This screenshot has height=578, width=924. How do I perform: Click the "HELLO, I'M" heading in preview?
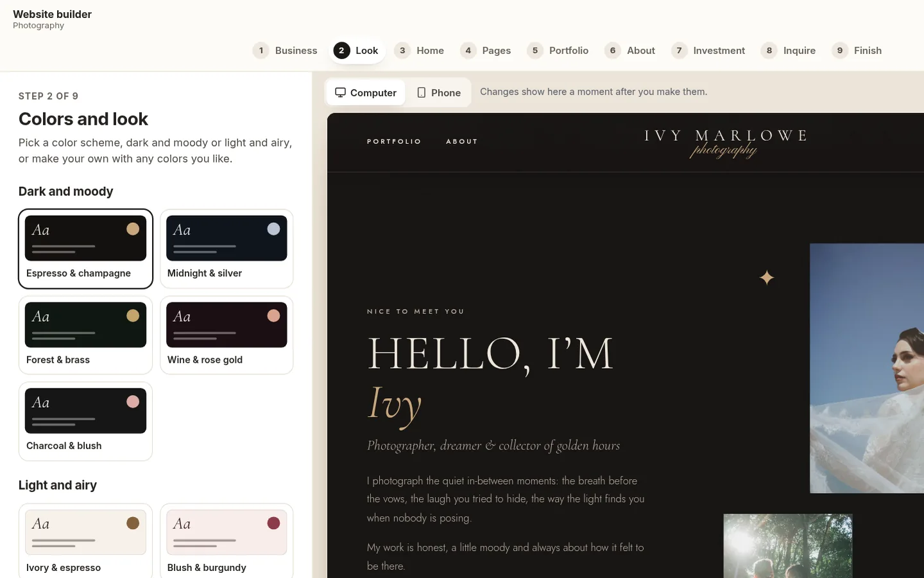click(x=490, y=354)
